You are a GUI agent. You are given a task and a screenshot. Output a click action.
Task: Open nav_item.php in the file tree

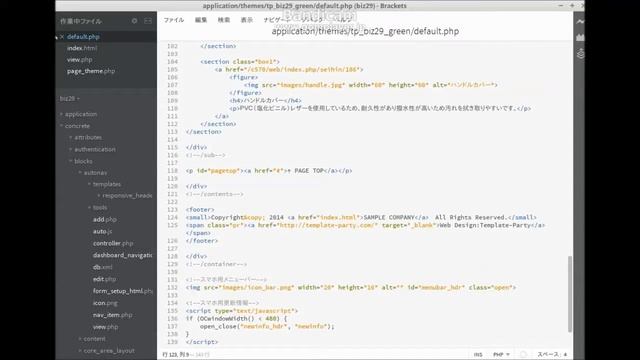point(113,315)
